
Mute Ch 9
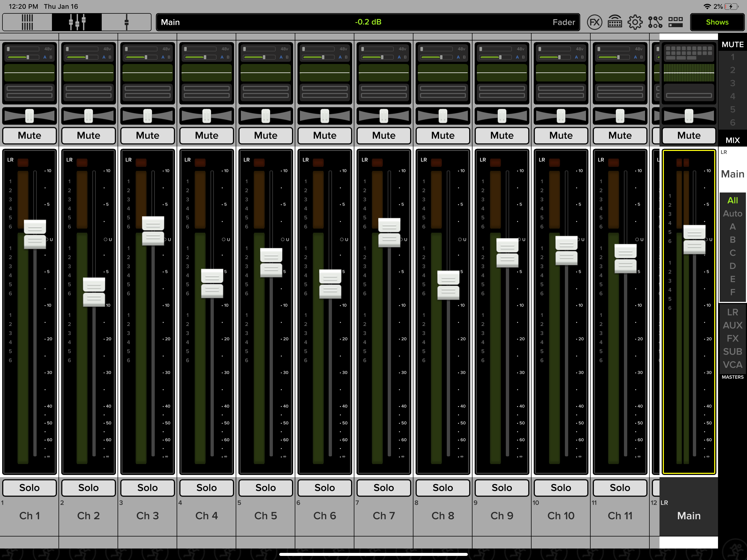tap(502, 135)
